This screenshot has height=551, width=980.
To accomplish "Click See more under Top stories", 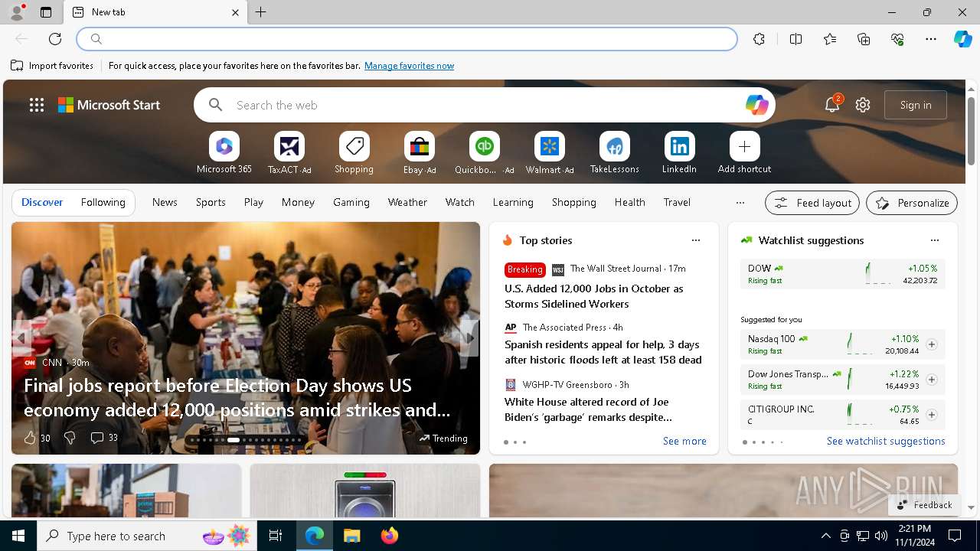I will pos(684,442).
